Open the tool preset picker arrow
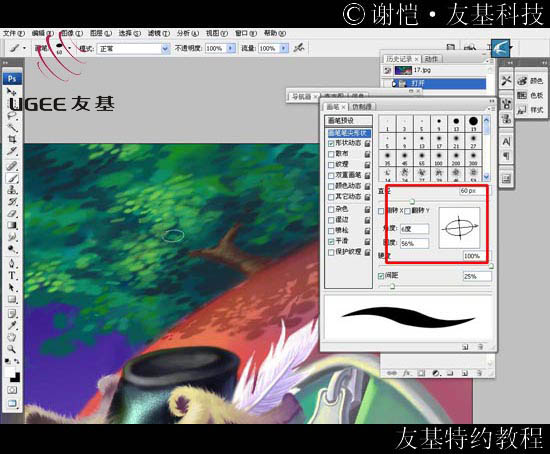550x454 pixels. pyautogui.click(x=24, y=48)
